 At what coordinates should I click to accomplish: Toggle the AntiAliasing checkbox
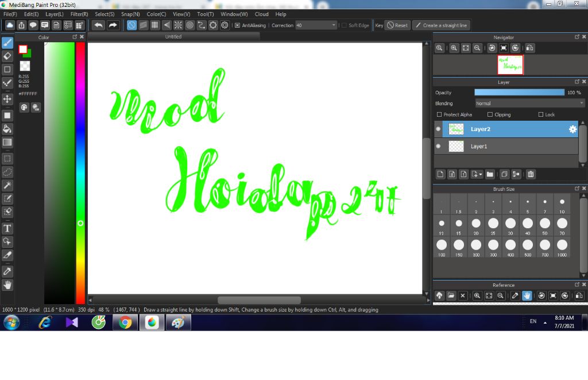(237, 25)
